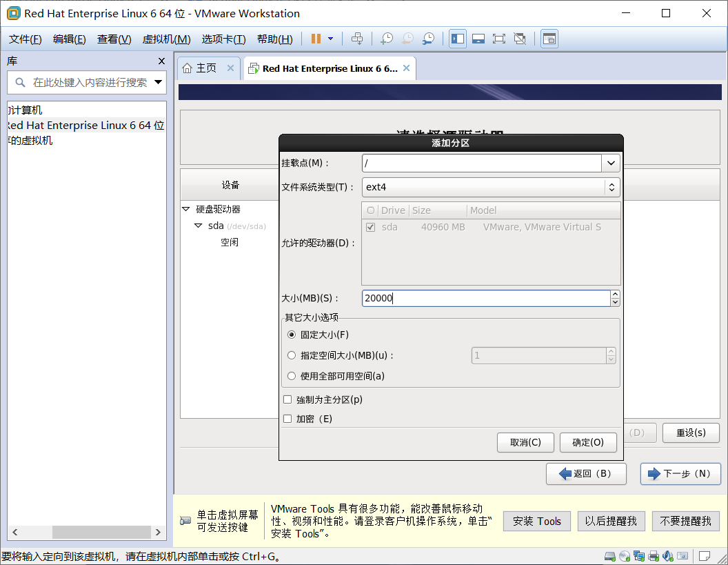Viewport: 728px width, 565px height.
Task: Select the specify space size radio option
Action: coord(292,355)
